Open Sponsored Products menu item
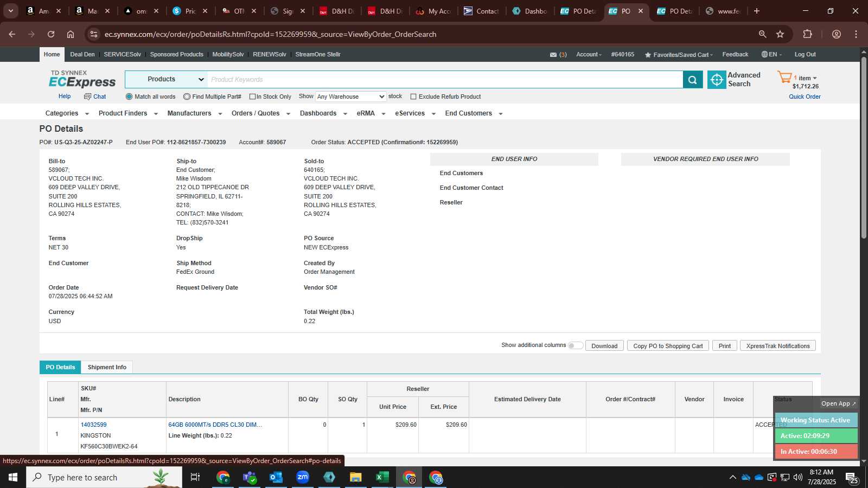Viewport: 868px width, 488px height. pyautogui.click(x=177, y=54)
